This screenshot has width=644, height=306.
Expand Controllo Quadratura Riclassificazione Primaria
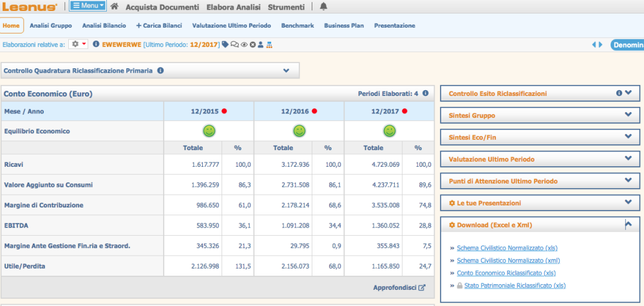286,70
